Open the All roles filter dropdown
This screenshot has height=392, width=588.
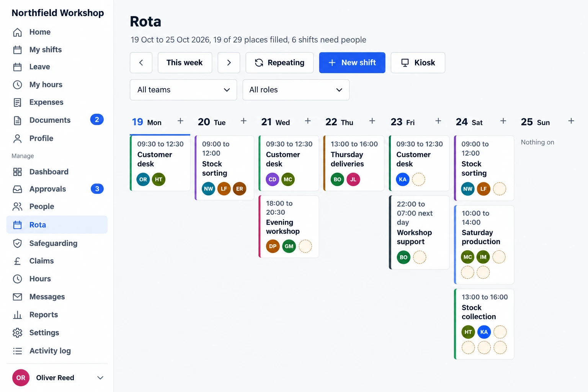pyautogui.click(x=296, y=90)
